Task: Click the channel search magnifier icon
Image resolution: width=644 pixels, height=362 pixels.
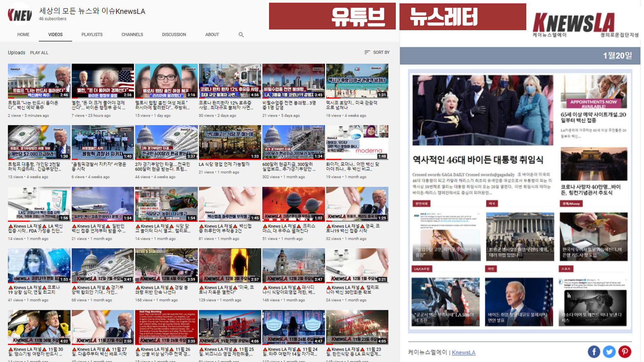Action: (241, 35)
